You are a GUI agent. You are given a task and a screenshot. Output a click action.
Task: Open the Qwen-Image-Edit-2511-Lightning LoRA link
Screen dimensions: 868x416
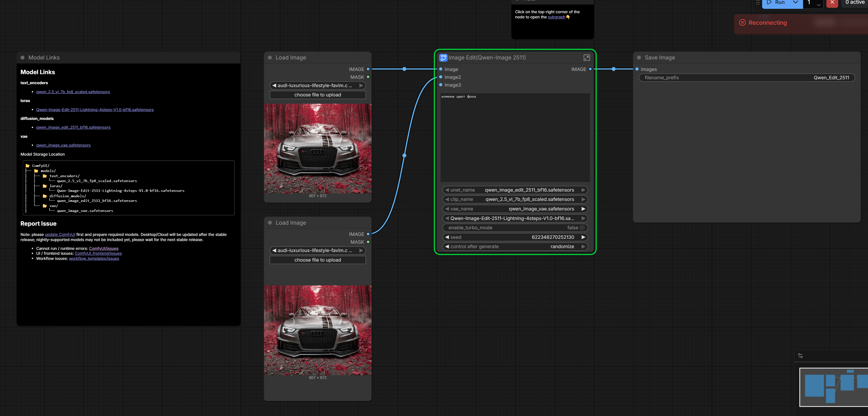click(x=95, y=110)
